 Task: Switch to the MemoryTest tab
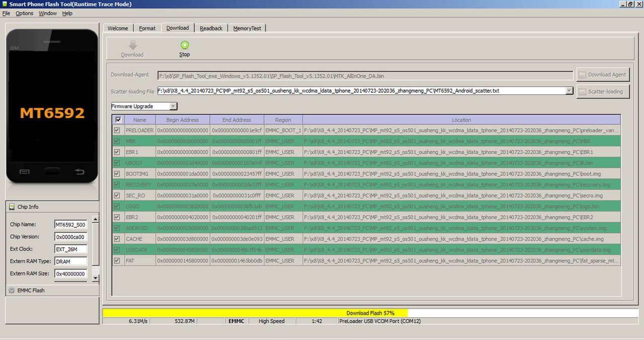(x=247, y=28)
